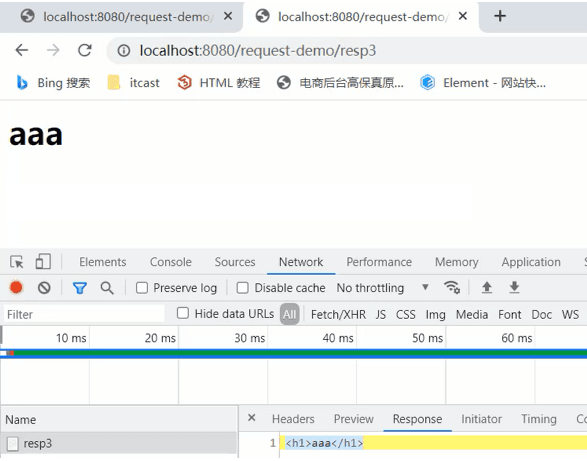Reload the page with the refresh icon
Image resolution: width=587 pixels, height=461 pixels.
pyautogui.click(x=85, y=50)
